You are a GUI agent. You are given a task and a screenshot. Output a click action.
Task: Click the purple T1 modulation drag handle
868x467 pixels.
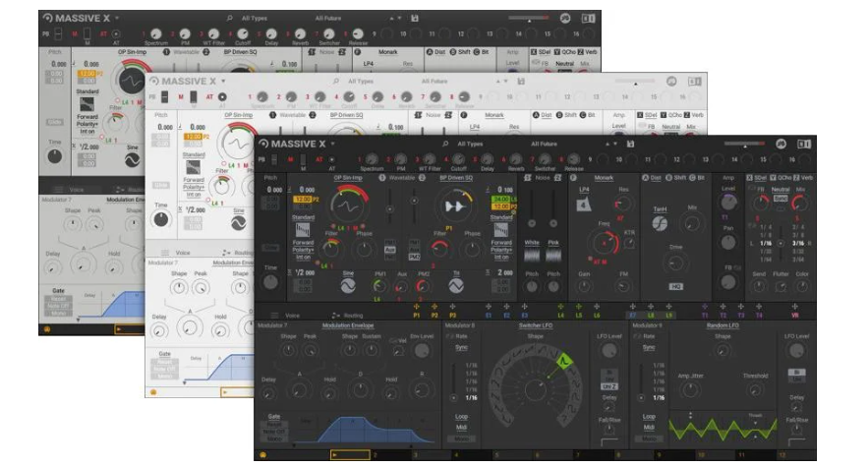(705, 307)
